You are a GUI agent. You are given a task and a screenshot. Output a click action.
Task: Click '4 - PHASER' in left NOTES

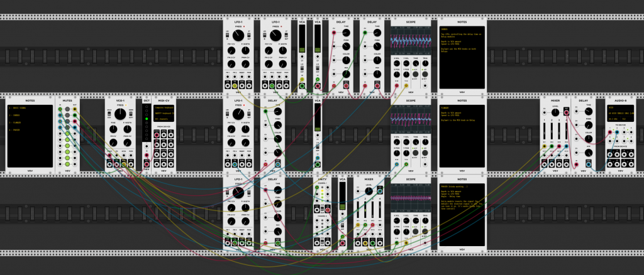pyautogui.click(x=14, y=130)
